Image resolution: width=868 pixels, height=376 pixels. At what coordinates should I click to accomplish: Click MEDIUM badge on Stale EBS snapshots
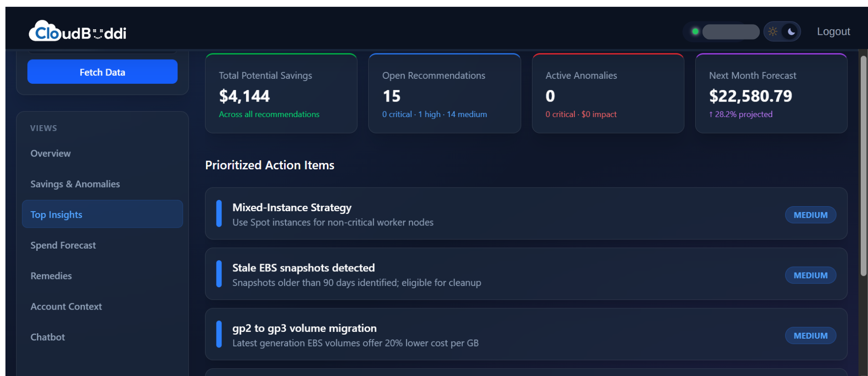[x=810, y=275]
